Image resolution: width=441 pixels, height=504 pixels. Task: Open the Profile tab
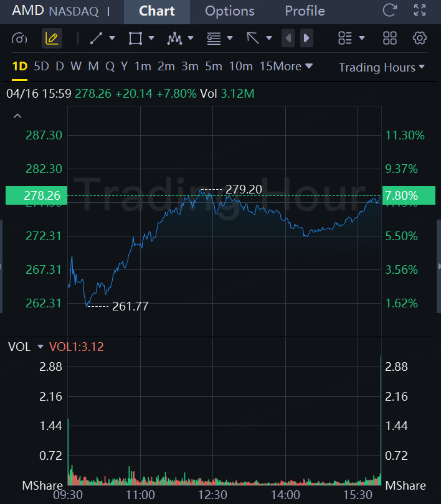305,12
